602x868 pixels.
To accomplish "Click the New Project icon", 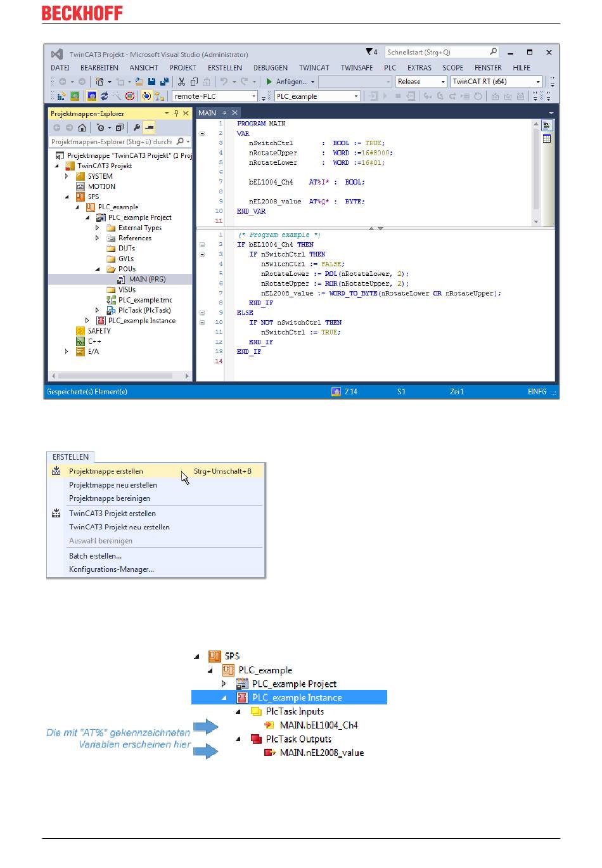I will (99, 82).
